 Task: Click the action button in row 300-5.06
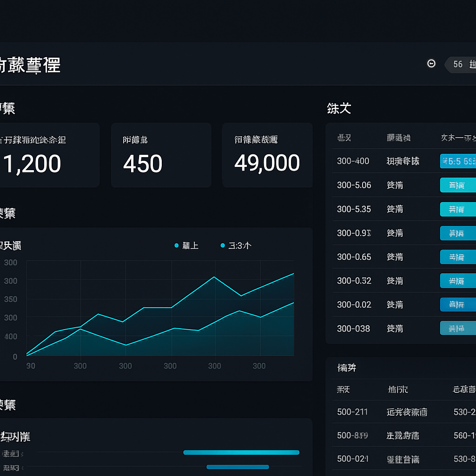point(458,185)
